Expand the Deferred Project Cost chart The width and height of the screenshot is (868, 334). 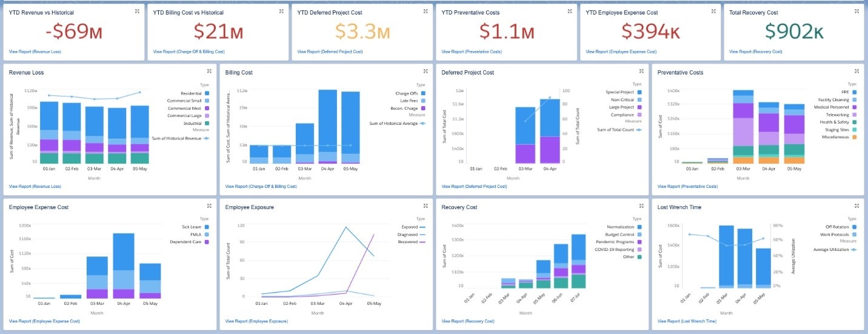click(641, 72)
